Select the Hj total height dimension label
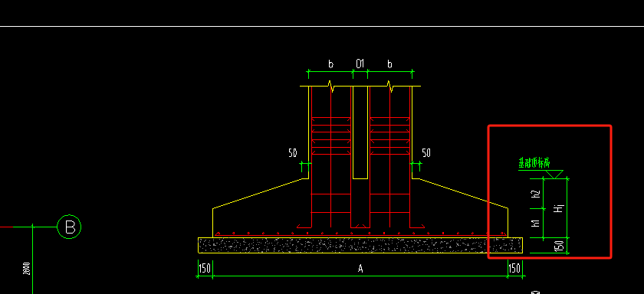 pyautogui.click(x=559, y=208)
